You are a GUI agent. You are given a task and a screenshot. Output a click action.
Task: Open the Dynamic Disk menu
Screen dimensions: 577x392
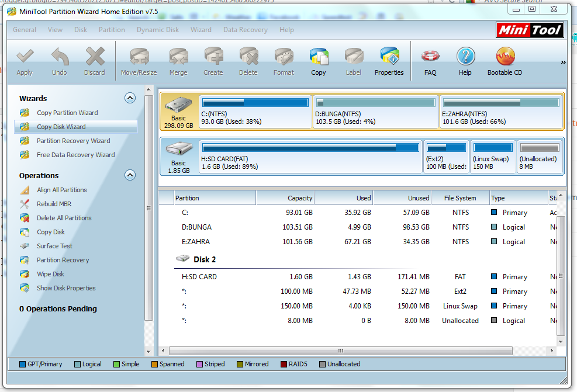pyautogui.click(x=158, y=30)
